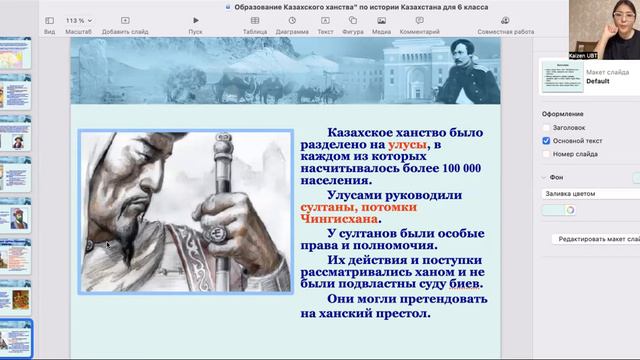Open the Заливка цветом fill dropdown
640x360 pixels.
click(x=591, y=194)
